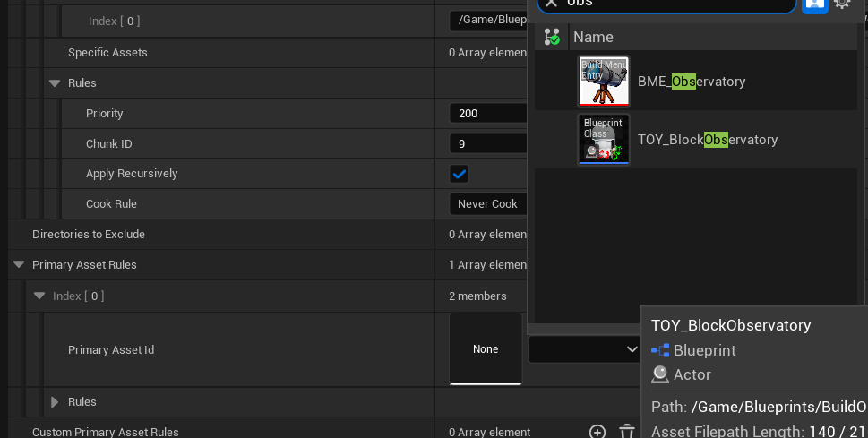Image resolution: width=868 pixels, height=438 pixels.
Task: Collapse Index [ 0 ] under Primary Asset Rules
Action: (x=39, y=296)
